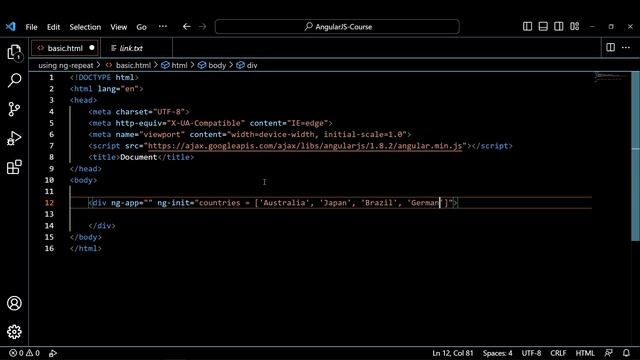Click the debug launch status bar icon

tap(53, 353)
